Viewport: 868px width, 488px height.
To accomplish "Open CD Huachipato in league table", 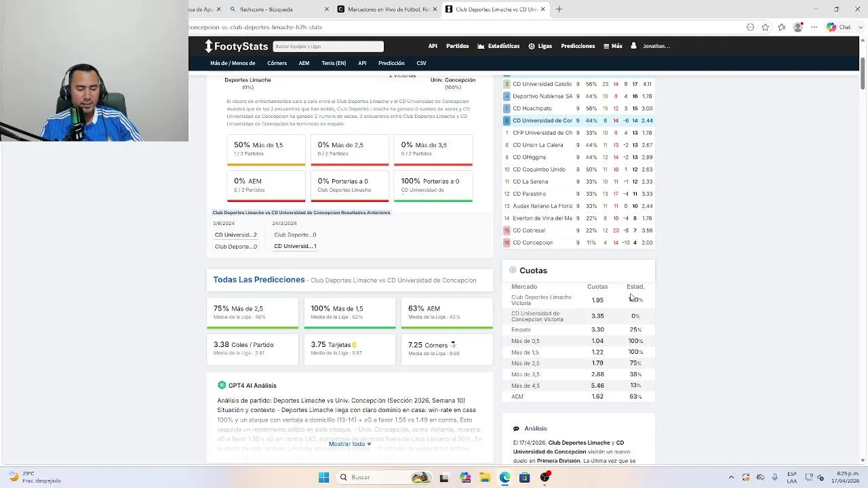I will tap(578, 108).
